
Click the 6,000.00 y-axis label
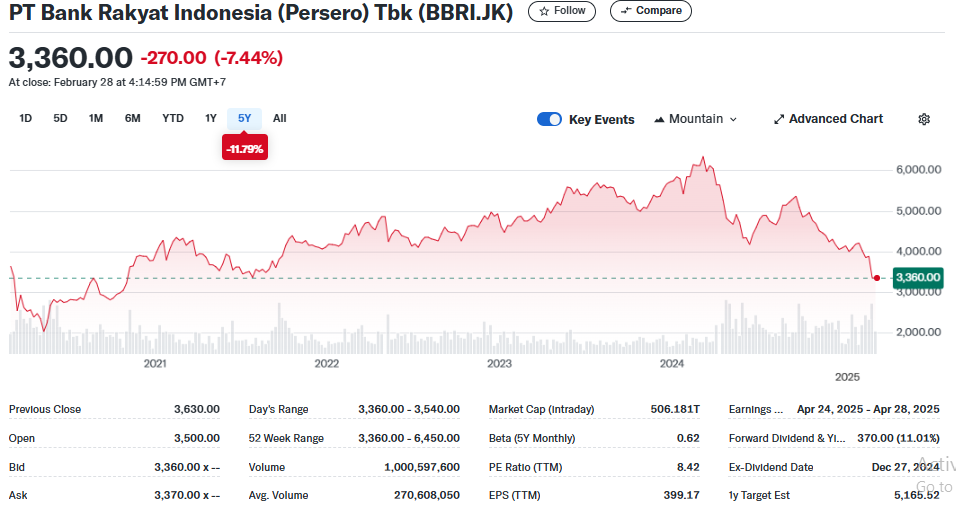[919, 169]
